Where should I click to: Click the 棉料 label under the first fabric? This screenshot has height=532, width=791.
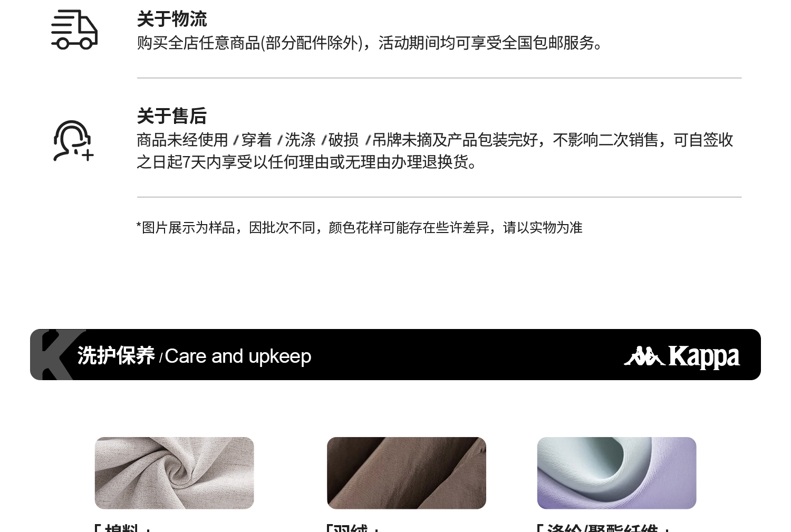pos(122,527)
